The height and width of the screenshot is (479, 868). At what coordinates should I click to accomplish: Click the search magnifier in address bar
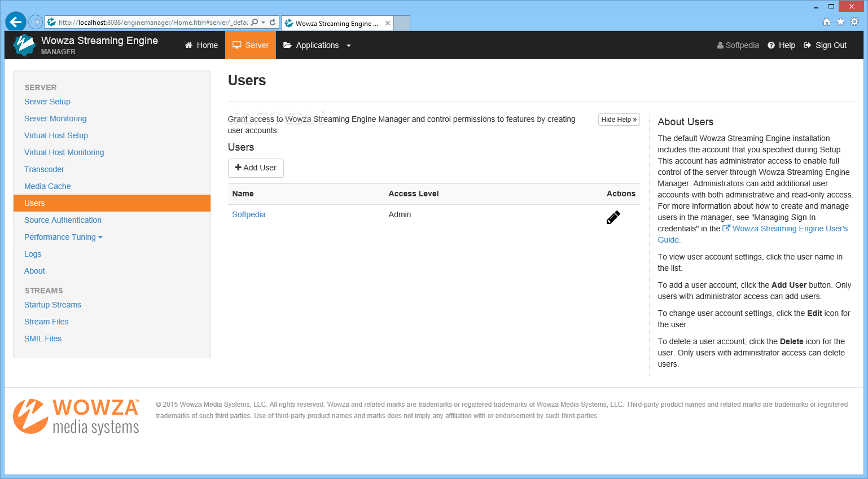(x=255, y=22)
